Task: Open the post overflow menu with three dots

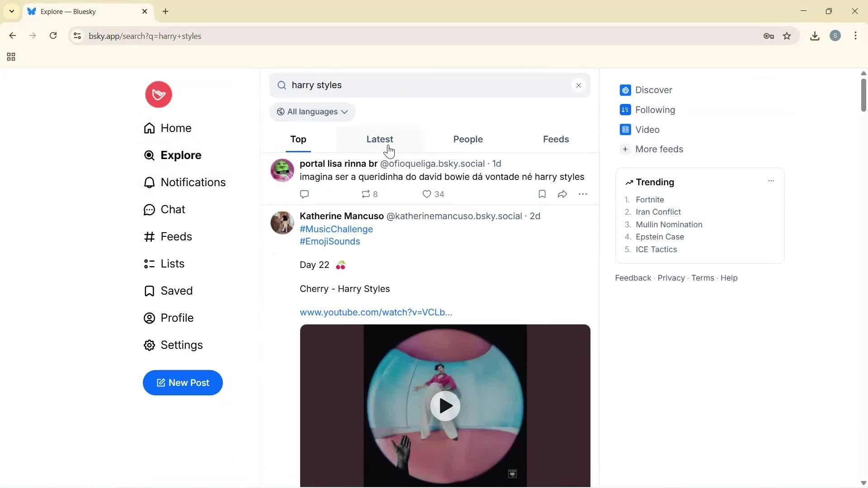Action: click(x=583, y=194)
